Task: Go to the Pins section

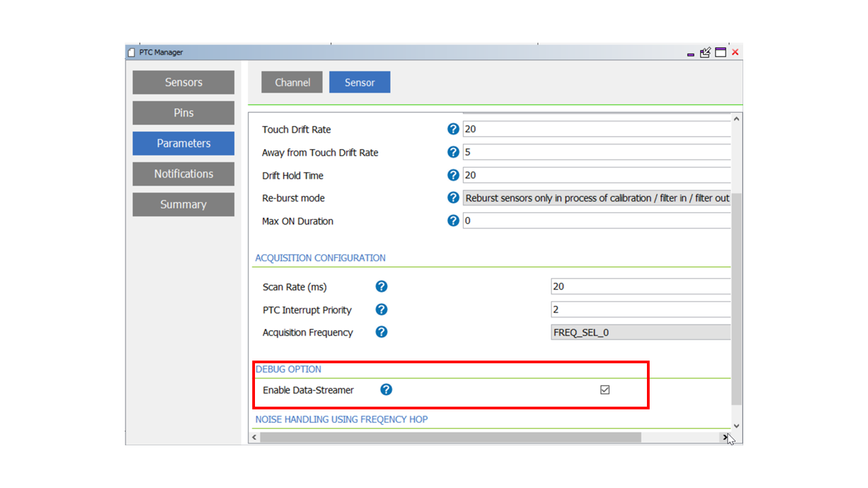Action: click(183, 113)
